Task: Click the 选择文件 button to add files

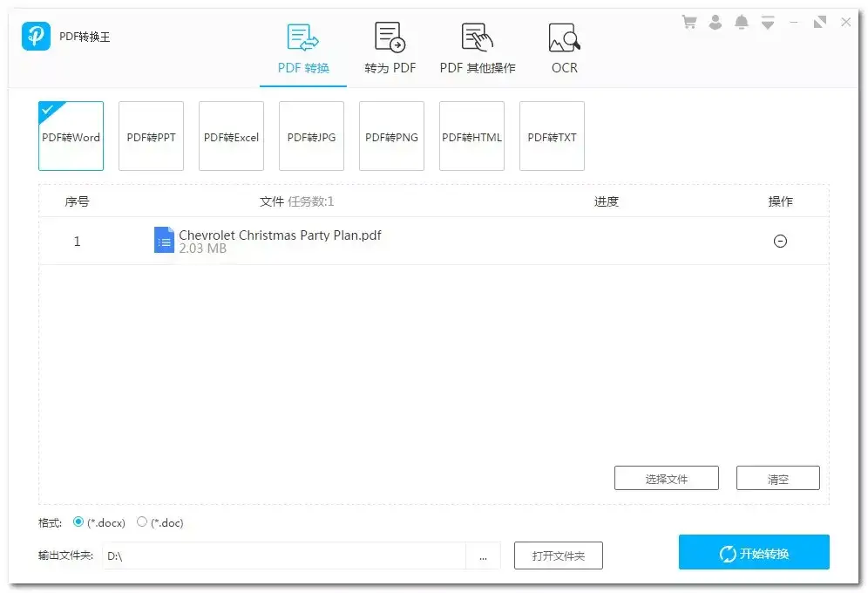Action: tap(666, 478)
